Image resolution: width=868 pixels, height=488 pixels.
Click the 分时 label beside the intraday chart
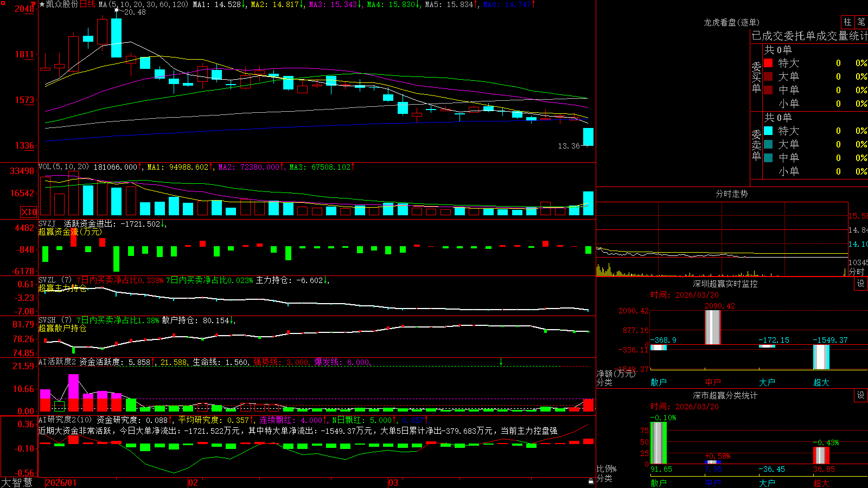pyautogui.click(x=857, y=272)
